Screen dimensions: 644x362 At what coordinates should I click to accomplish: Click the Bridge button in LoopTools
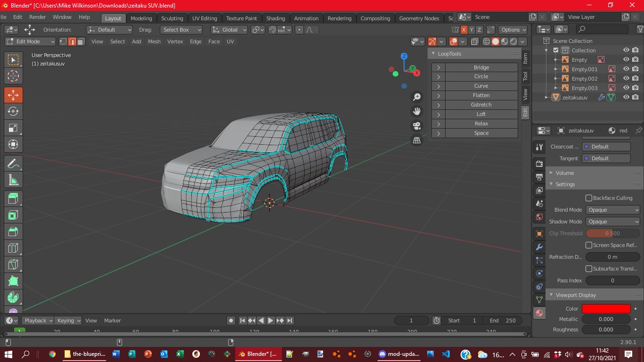coord(481,67)
